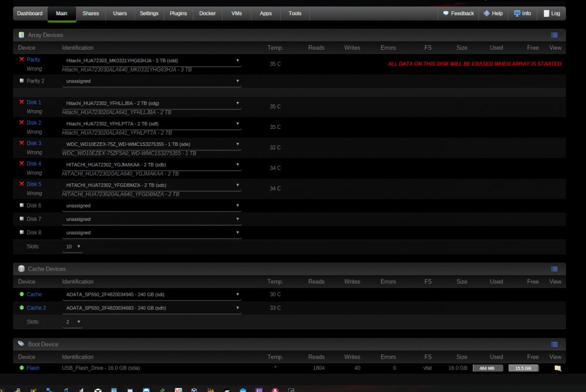Click the 484 MB used space bar
This screenshot has width=586, height=392.
[488, 368]
